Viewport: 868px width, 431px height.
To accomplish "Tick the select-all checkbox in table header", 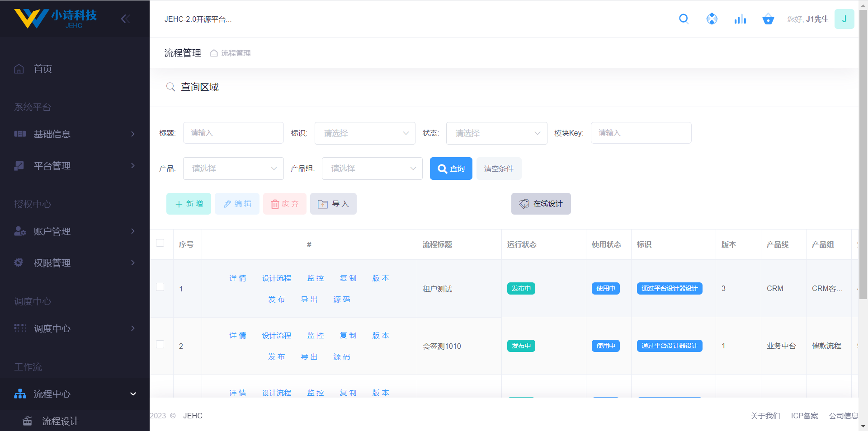I will pyautogui.click(x=160, y=243).
